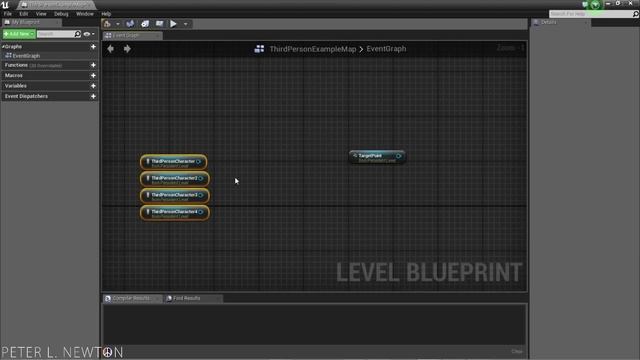Click the Search toolbar icon
The height and width of the screenshot is (360, 640).
coord(130,24)
